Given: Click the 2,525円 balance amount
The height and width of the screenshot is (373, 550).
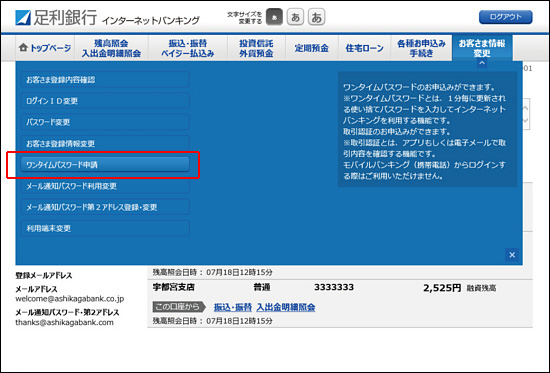Looking at the screenshot, I should [442, 288].
